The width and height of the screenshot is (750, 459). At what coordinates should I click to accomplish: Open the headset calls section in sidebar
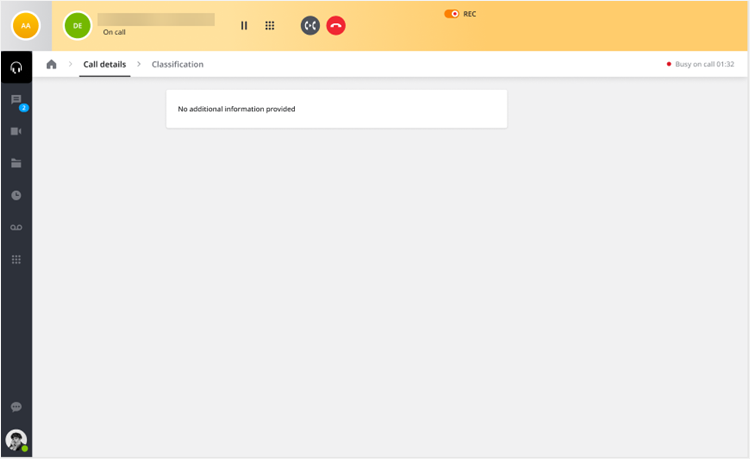coord(16,67)
